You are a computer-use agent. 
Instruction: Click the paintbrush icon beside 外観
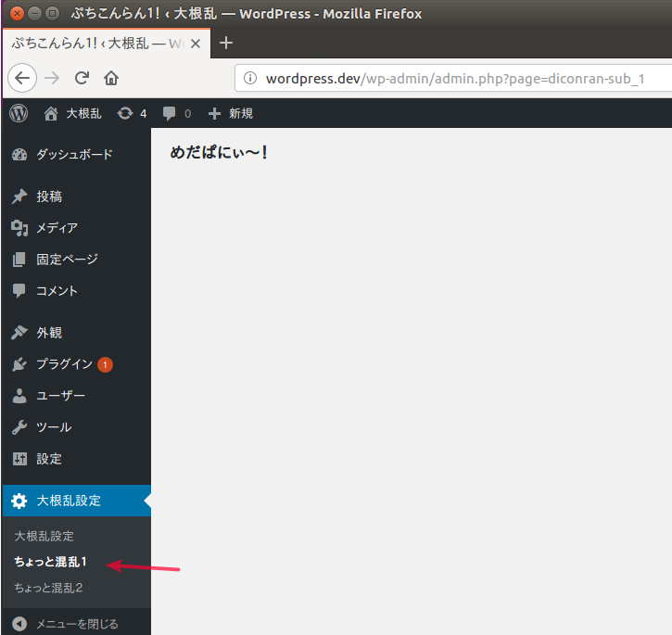tap(19, 333)
